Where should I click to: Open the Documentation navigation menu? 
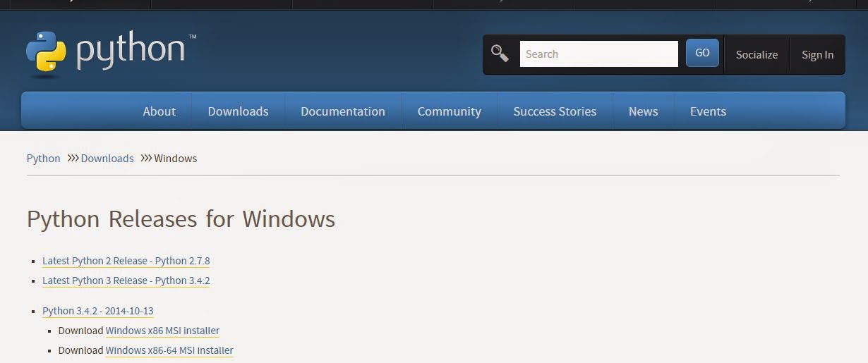pos(343,111)
